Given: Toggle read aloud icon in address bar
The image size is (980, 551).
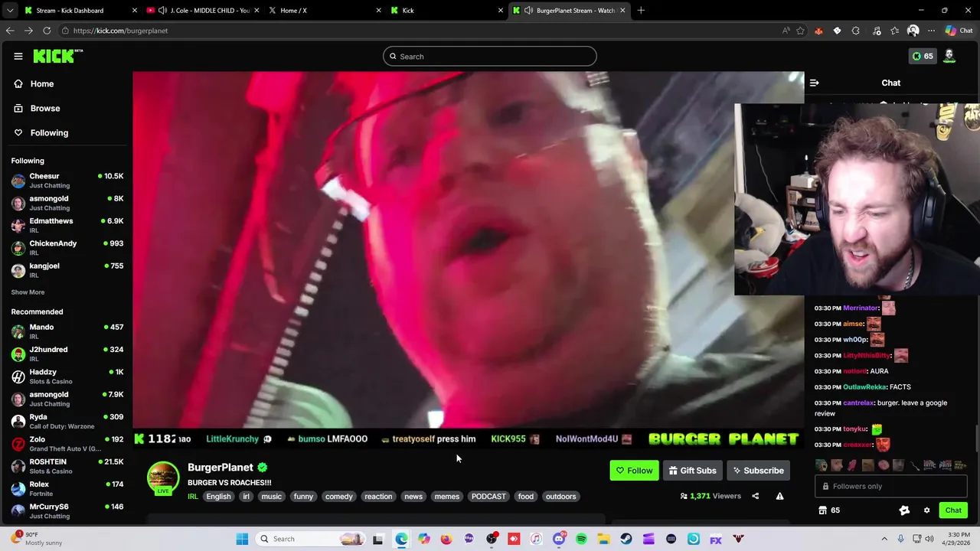Looking at the screenshot, I should 786,31.
